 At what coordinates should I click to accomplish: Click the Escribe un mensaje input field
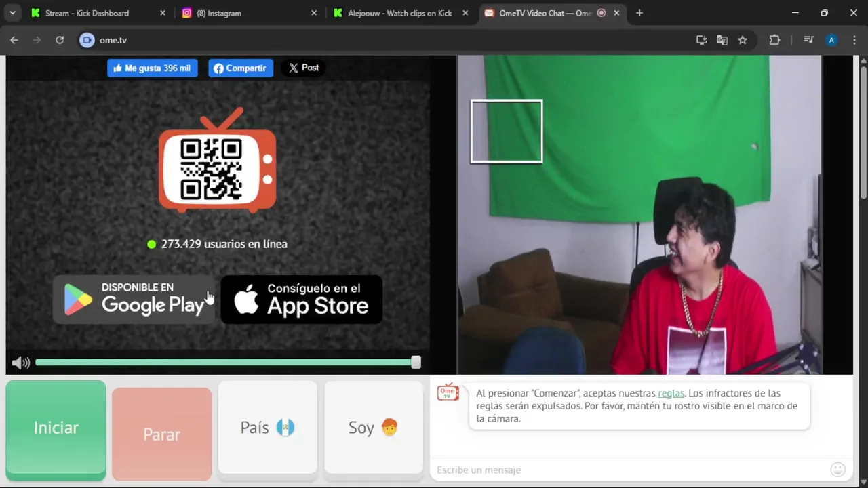pyautogui.click(x=627, y=470)
